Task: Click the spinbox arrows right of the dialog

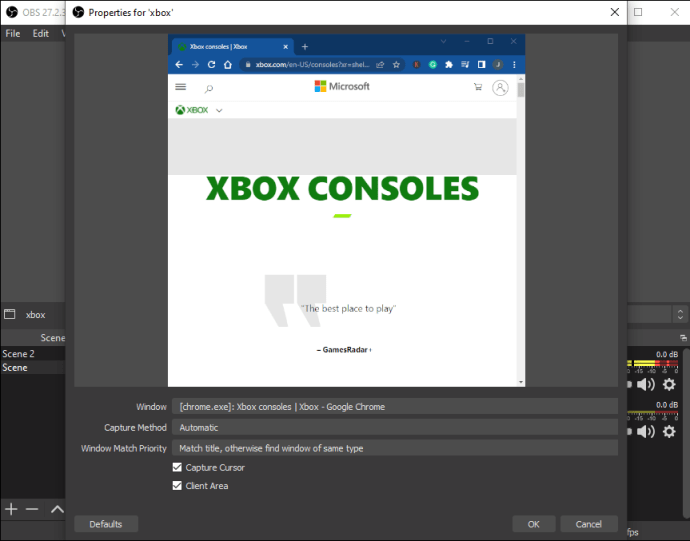Action: point(680,314)
